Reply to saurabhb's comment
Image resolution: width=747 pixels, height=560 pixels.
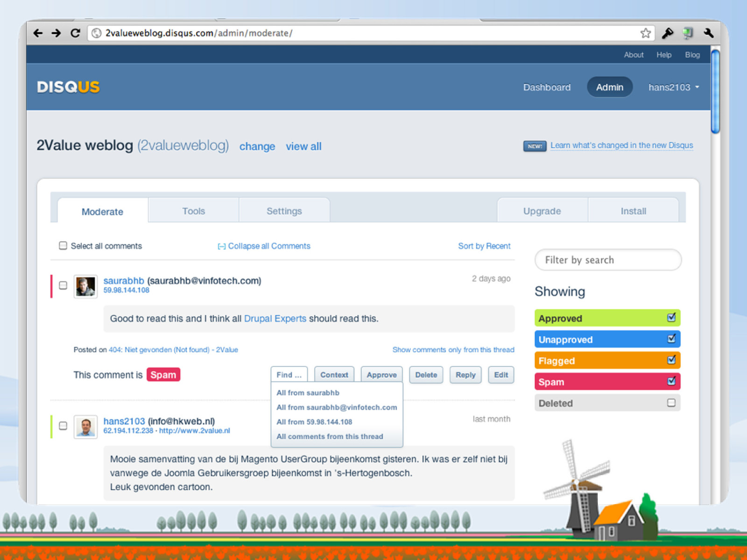[x=465, y=375]
